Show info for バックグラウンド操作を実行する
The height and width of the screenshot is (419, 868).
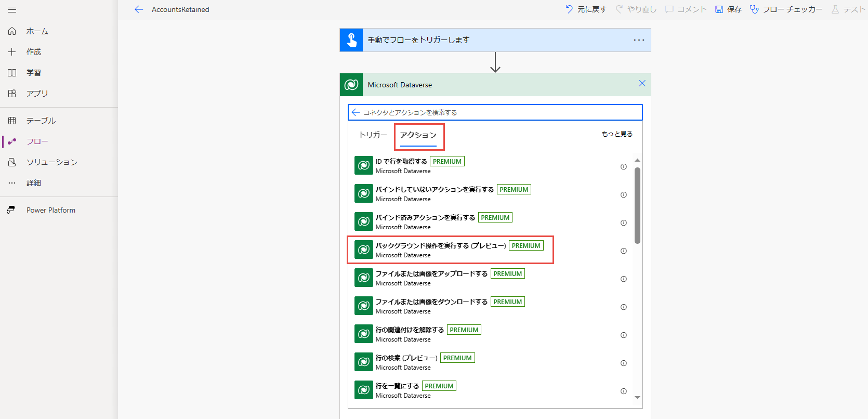624,251
